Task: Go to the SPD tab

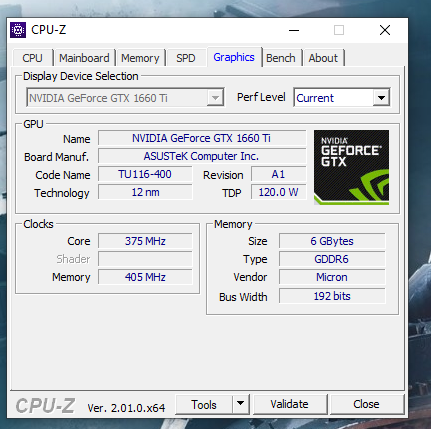Action: (186, 58)
